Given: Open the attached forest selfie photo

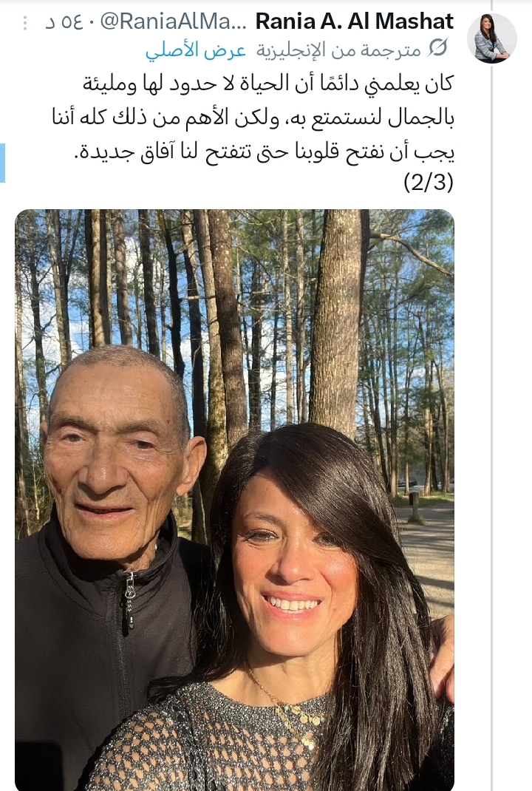Looking at the screenshot, I should tap(234, 500).
